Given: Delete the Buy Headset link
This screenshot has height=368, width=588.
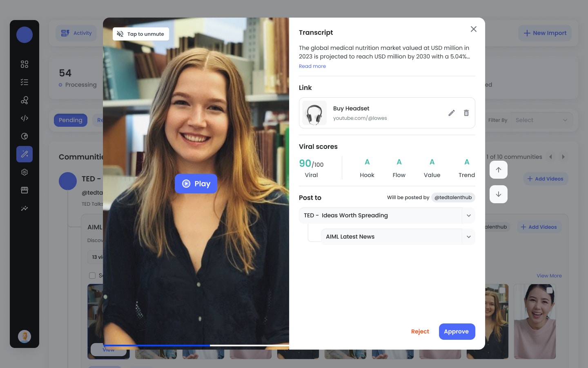Looking at the screenshot, I should pos(466,113).
